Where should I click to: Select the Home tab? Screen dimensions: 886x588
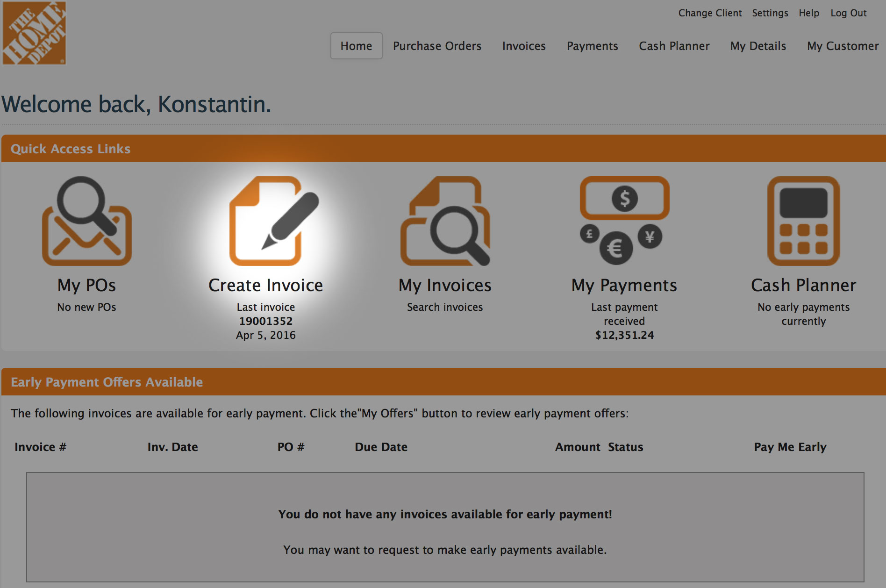[x=356, y=46]
